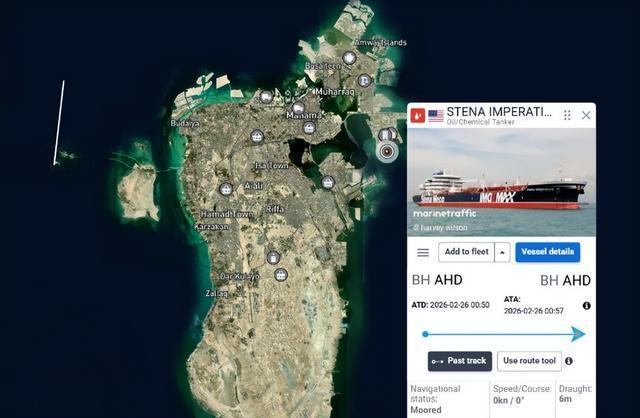Click the info icon beside Use route tool

click(x=569, y=361)
